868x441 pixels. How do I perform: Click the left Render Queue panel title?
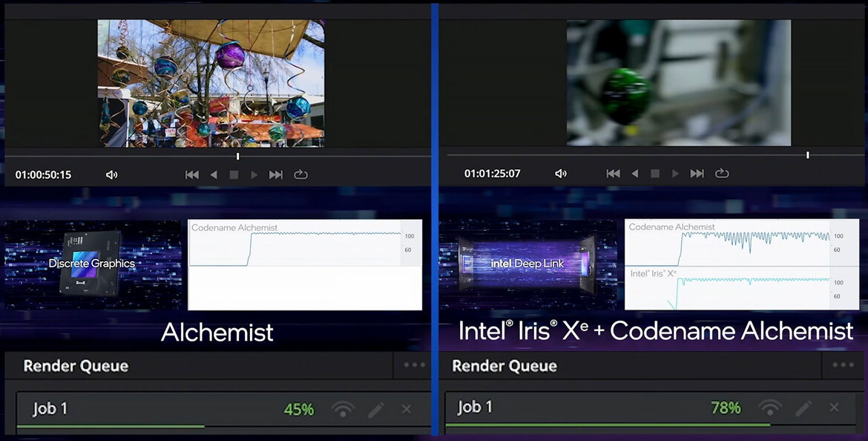pyautogui.click(x=76, y=366)
